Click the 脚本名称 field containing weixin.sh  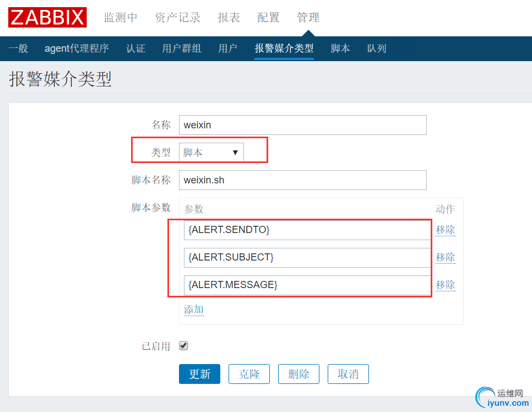pyautogui.click(x=302, y=180)
